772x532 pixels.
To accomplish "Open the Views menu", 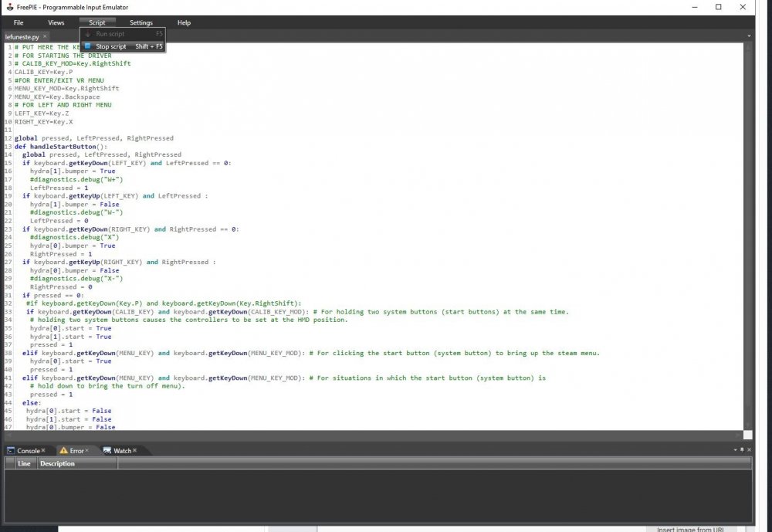I will (56, 22).
